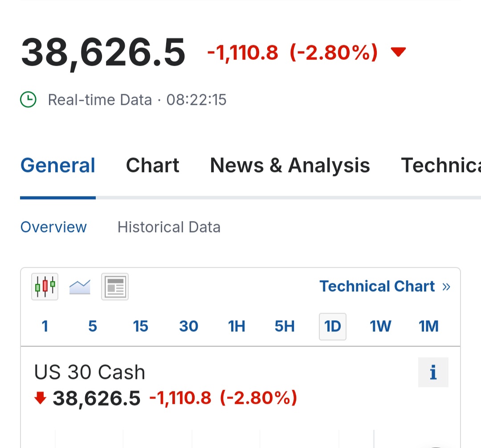Click the chart info icon
This screenshot has width=481, height=448.
433,372
